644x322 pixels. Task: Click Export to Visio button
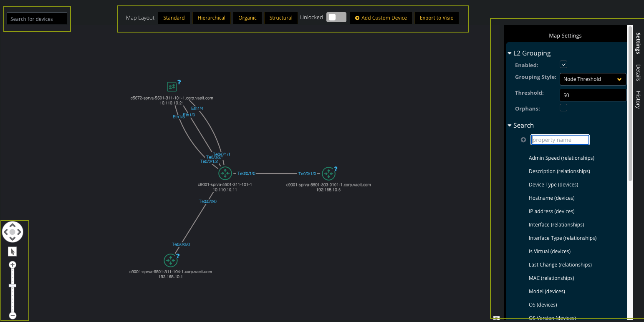click(437, 18)
